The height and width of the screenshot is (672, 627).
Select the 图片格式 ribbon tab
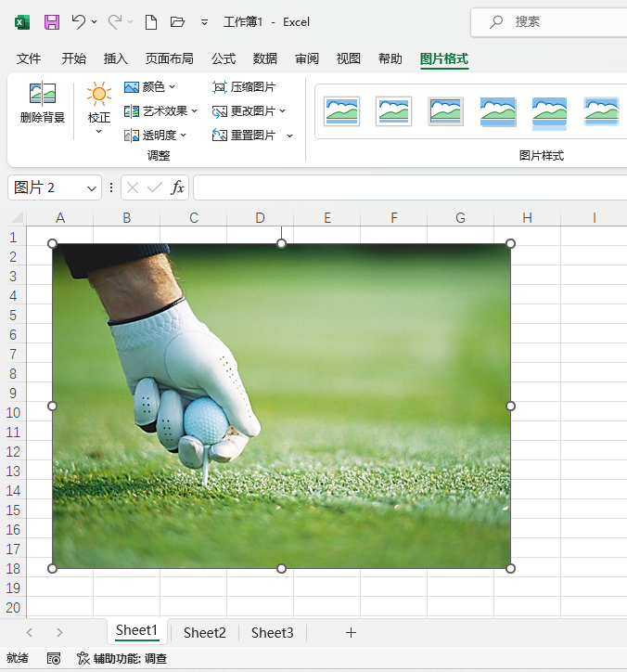(444, 58)
